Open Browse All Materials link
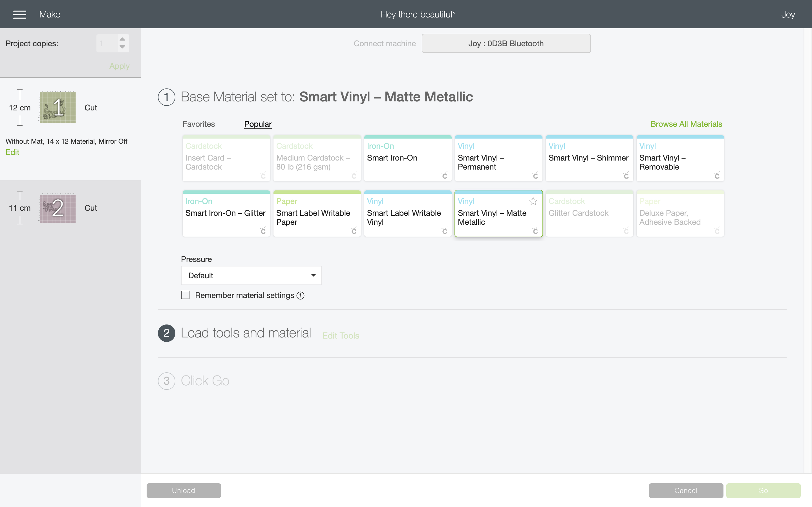Image resolution: width=812 pixels, height=507 pixels. coord(686,124)
